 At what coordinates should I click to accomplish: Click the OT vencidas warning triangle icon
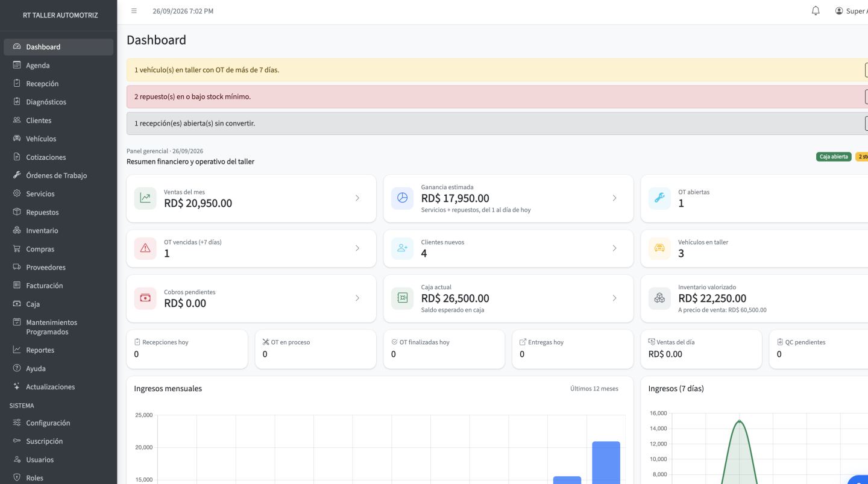point(145,248)
